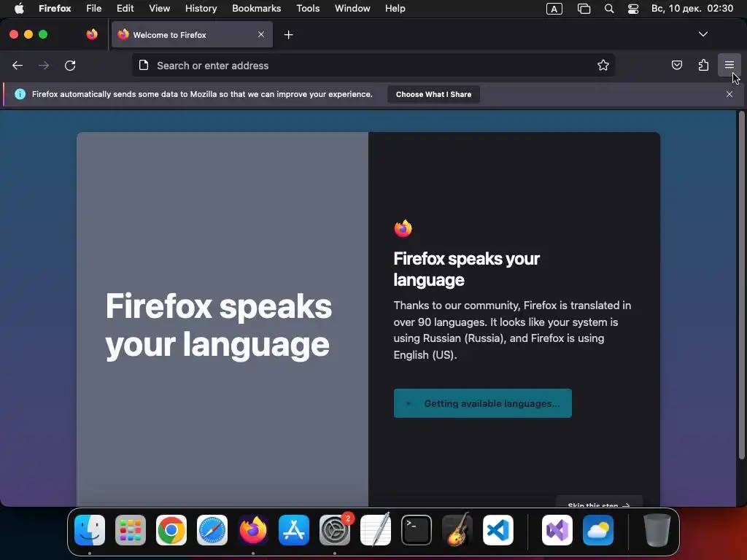Open the File menu
747x560 pixels.
tap(94, 9)
